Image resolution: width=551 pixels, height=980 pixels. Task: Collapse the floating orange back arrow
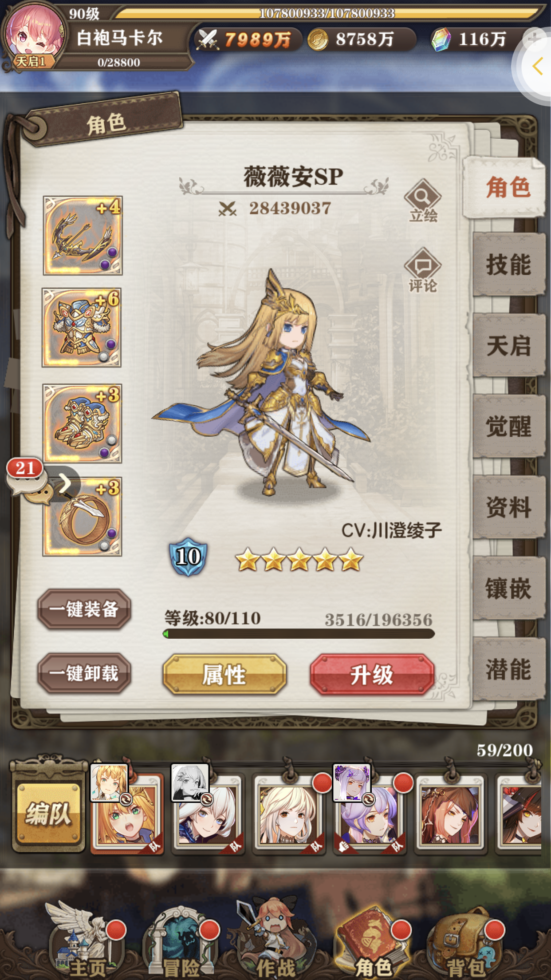pos(538,67)
